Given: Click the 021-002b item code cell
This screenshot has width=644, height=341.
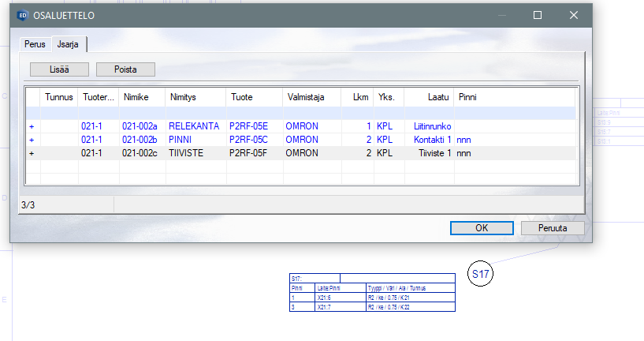Looking at the screenshot, I should 140,140.
